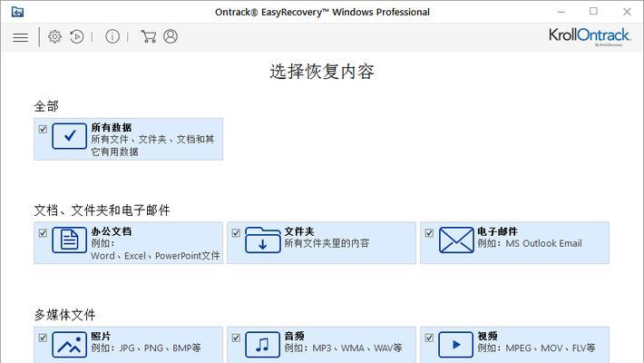Click the resume recovery icon
This screenshot has height=363, width=644.
77,36
